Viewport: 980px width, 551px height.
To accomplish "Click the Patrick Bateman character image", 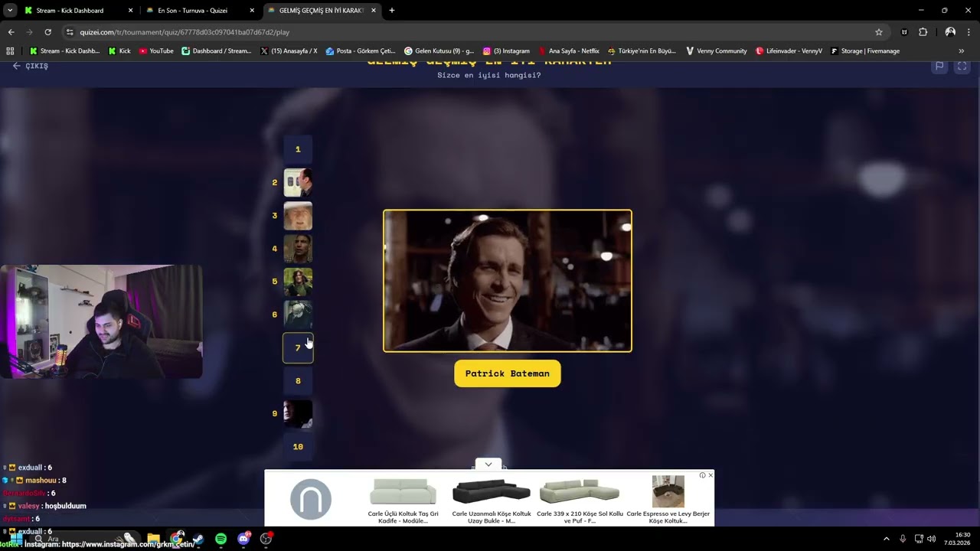I will 508,281.
